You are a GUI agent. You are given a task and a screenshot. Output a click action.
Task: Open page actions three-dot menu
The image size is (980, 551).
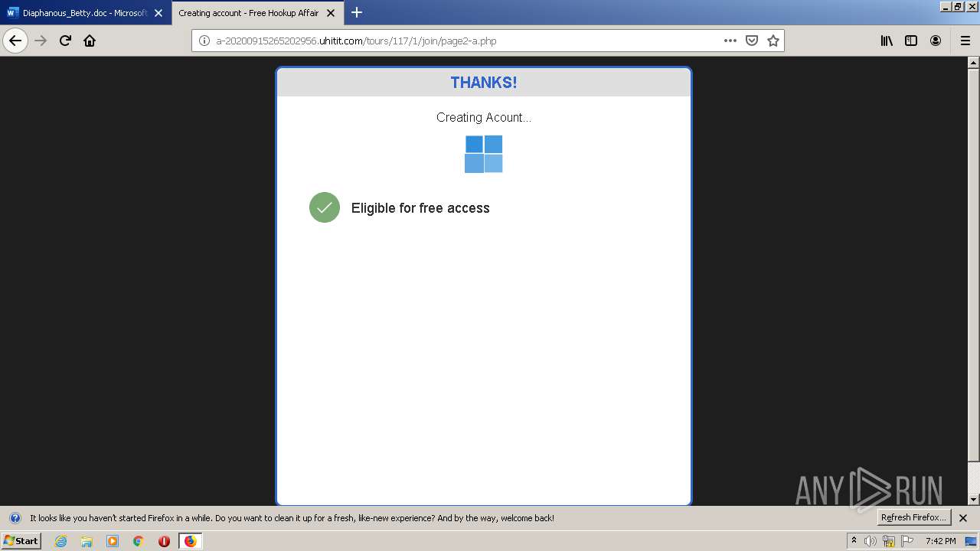click(x=730, y=41)
